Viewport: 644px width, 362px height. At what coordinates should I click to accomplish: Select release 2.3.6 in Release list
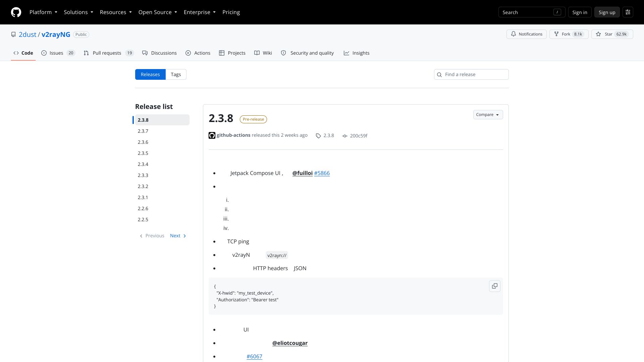[x=162, y=142]
